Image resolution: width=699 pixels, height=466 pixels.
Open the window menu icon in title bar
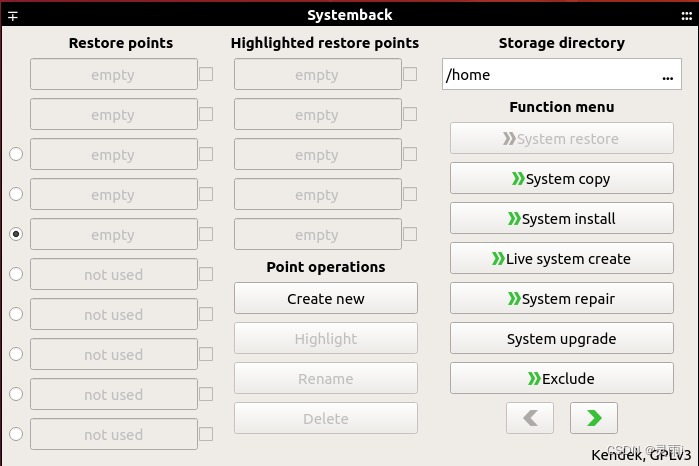(13, 15)
